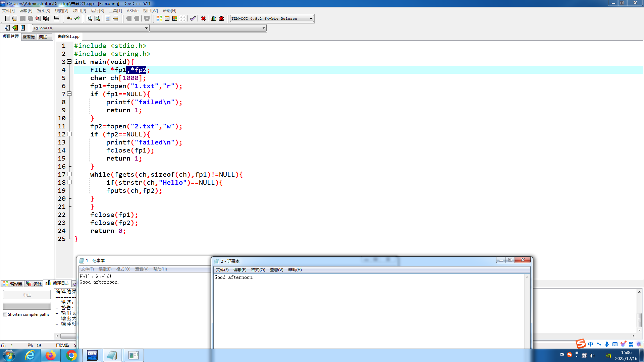Click the New file toolbar icon
The height and width of the screenshot is (362, 644).
pos(7,18)
